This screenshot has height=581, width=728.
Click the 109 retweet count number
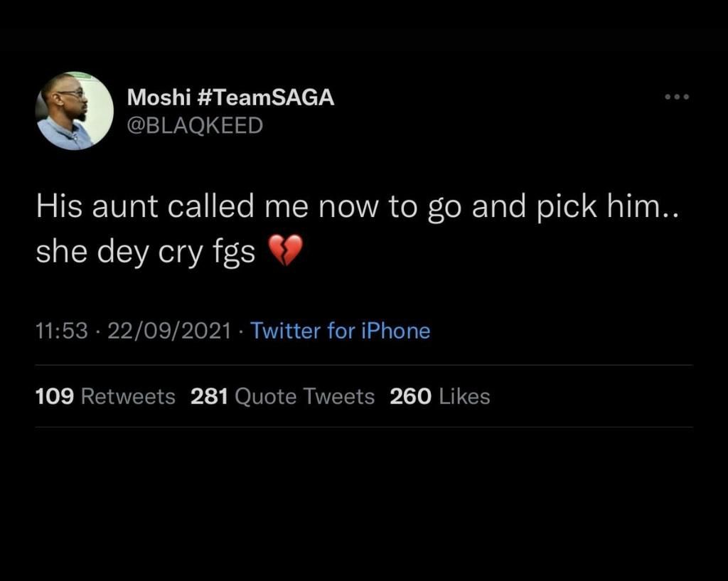[x=55, y=396]
